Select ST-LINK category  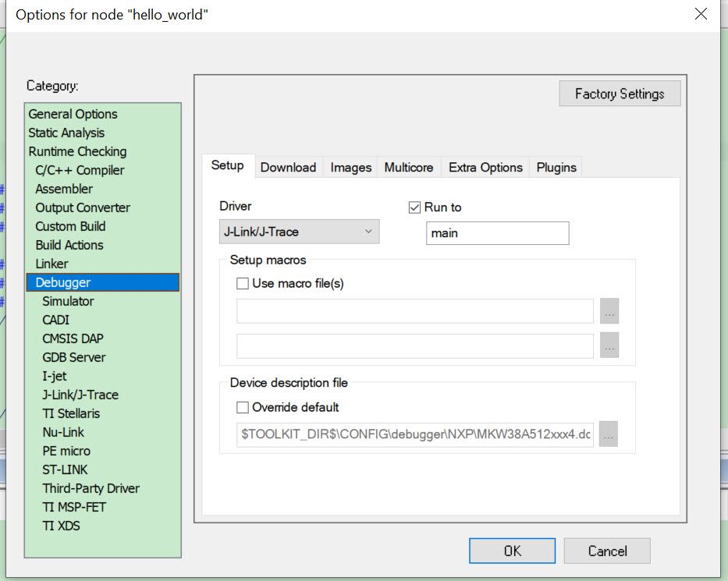(65, 469)
